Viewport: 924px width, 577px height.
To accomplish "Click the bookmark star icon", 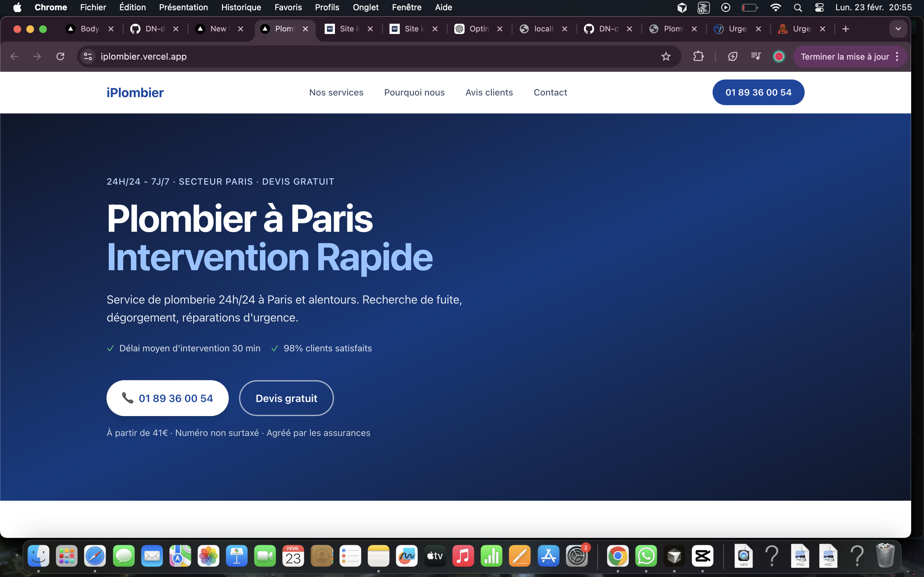I will pyautogui.click(x=665, y=56).
